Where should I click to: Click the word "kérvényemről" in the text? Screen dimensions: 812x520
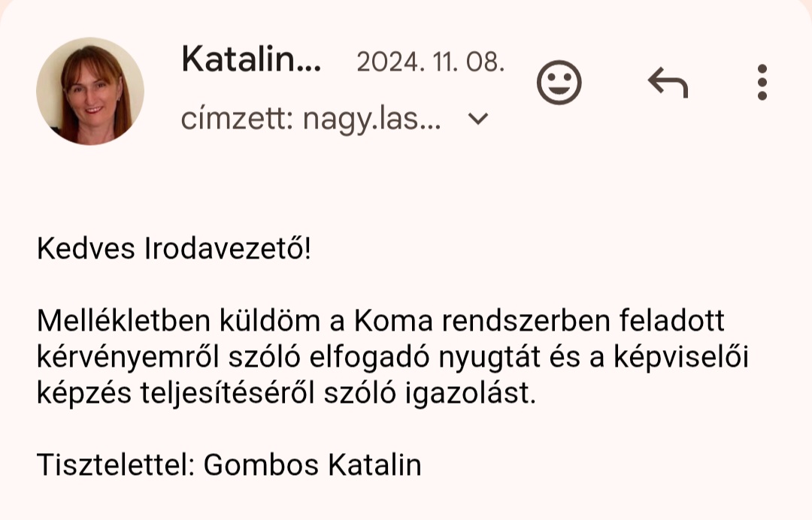[128, 358]
